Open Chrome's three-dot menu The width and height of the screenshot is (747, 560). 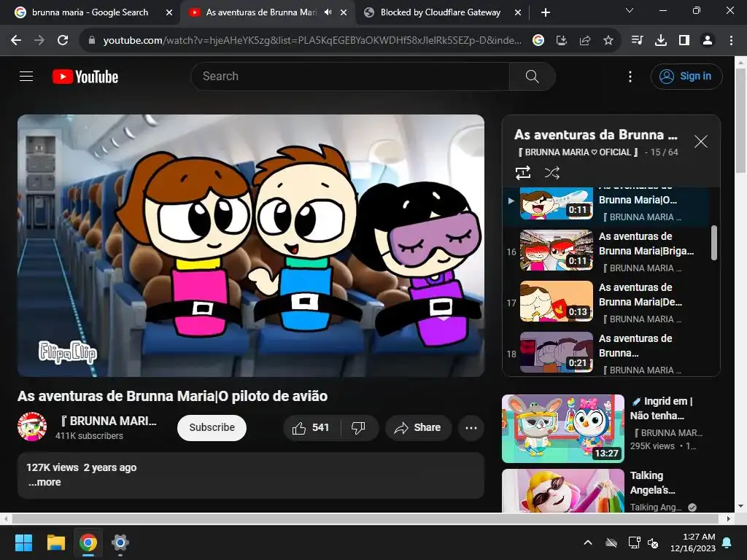tap(731, 41)
